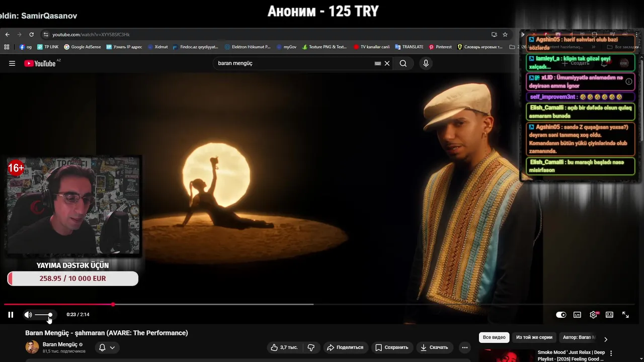Open the apps grid in bookmarks bar

point(7,47)
